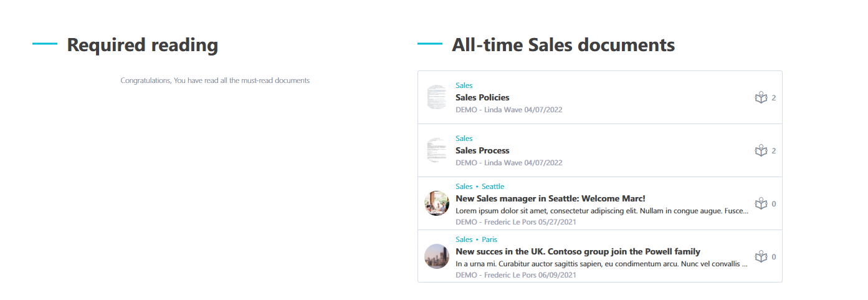
Task: Click the reader icon on Sales Process
Action: (x=760, y=151)
